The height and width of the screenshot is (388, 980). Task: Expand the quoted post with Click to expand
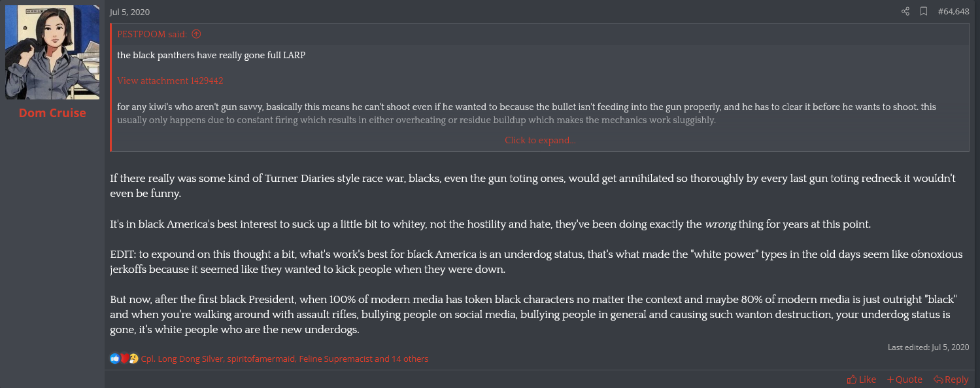[540, 140]
